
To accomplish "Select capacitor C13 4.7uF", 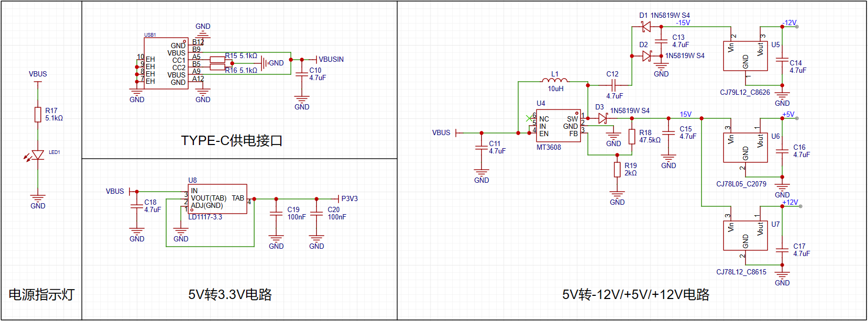I will point(661,41).
